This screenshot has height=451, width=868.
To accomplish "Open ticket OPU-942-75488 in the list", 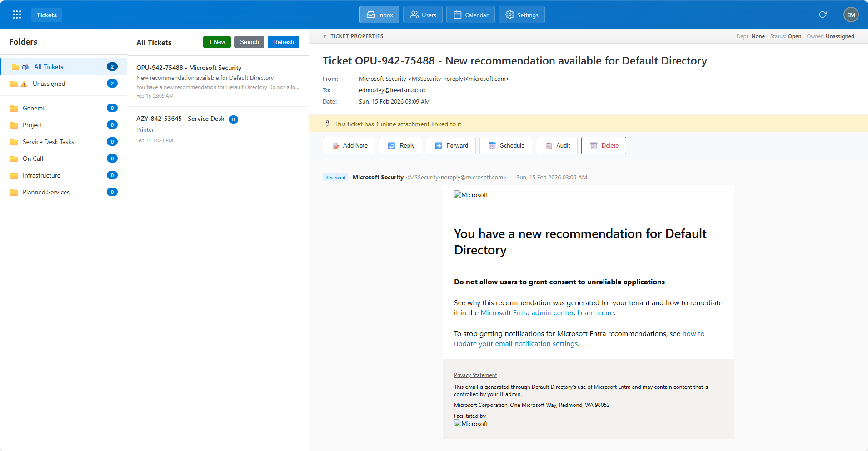I will [x=218, y=81].
